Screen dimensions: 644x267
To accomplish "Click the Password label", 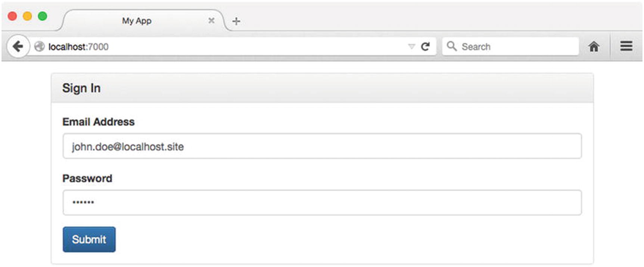I will pos(87,178).
